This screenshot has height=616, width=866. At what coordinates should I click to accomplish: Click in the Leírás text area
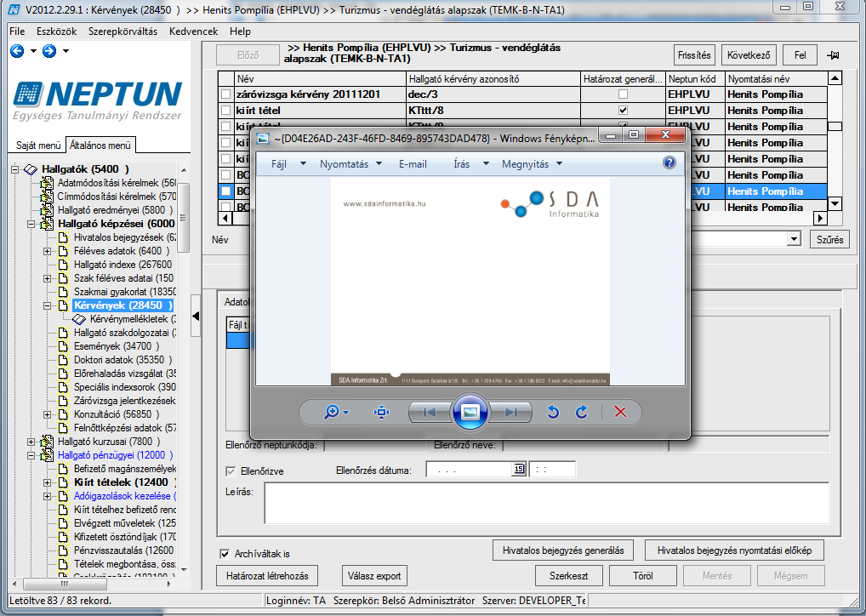point(547,503)
